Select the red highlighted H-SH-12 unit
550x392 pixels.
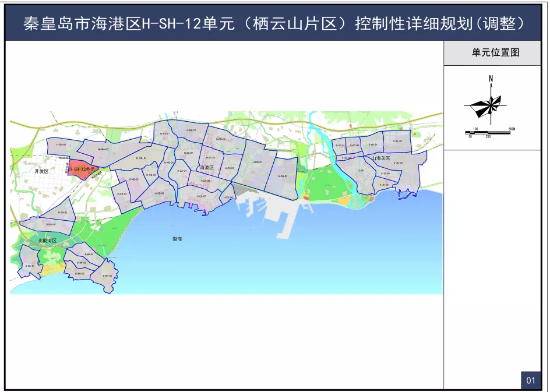(80, 167)
